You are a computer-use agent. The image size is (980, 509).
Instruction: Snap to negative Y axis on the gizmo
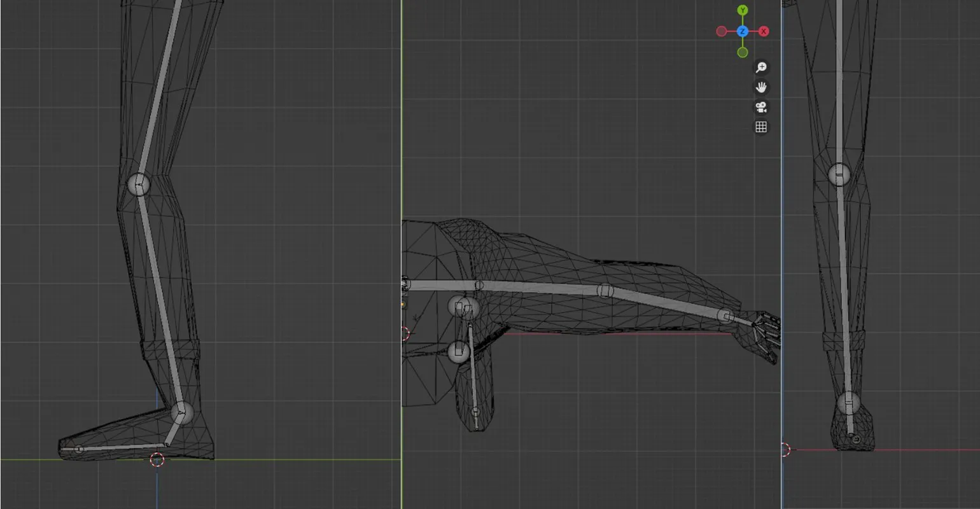743,52
